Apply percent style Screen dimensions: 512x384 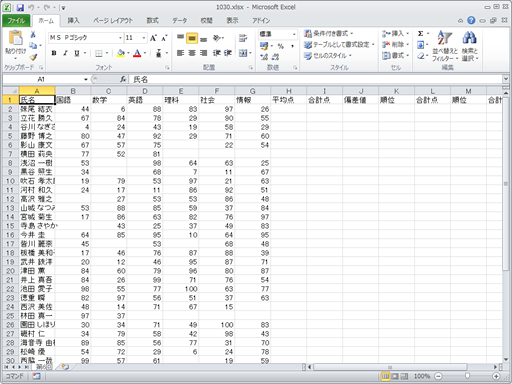[x=281, y=46]
